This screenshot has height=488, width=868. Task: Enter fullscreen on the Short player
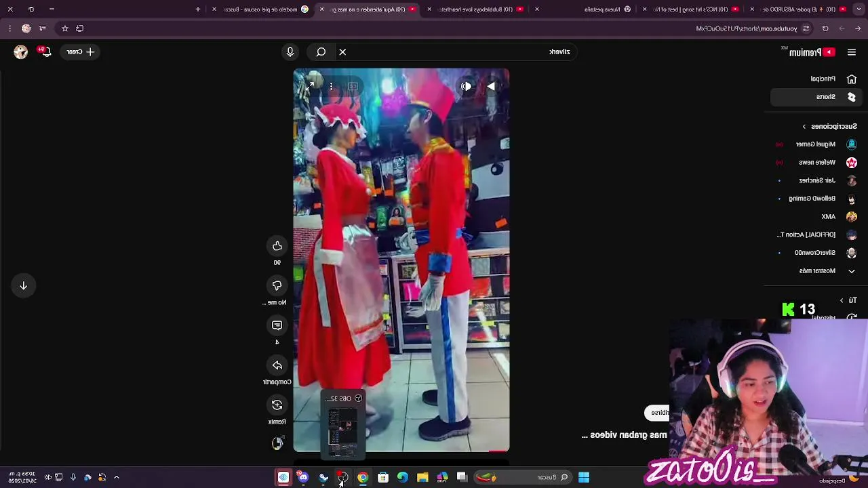[x=310, y=86]
